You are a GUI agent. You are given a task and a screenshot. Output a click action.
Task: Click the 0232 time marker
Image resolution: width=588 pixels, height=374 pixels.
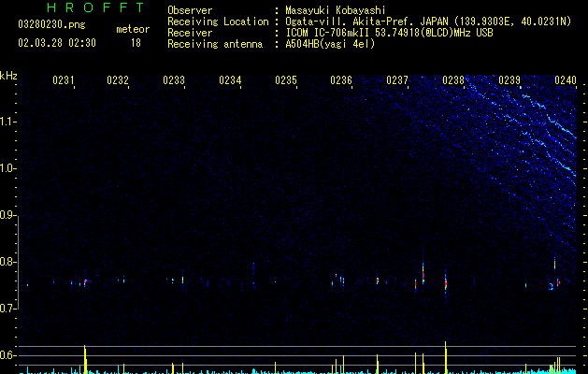tap(118, 80)
